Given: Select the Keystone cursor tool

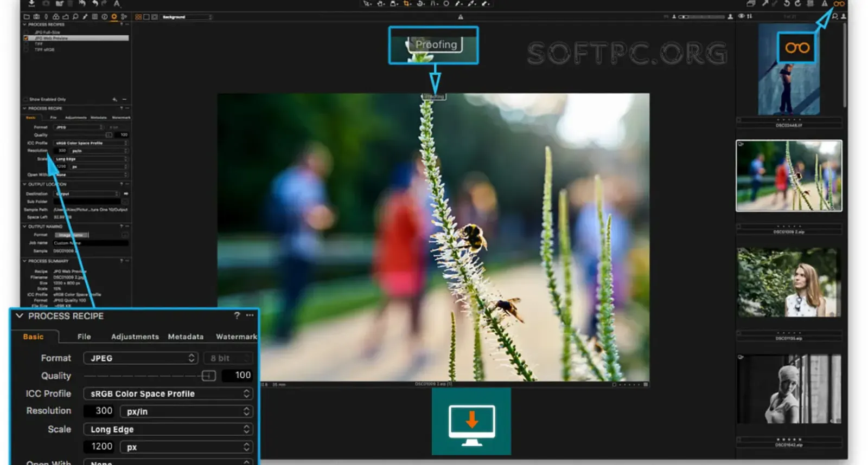Looking at the screenshot, I should click(434, 4).
